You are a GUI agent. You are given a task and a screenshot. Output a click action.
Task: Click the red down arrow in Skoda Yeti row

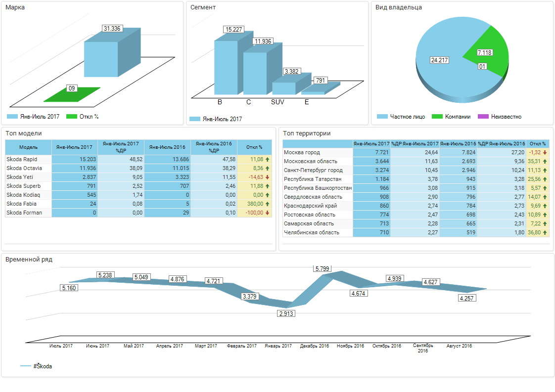267,177
